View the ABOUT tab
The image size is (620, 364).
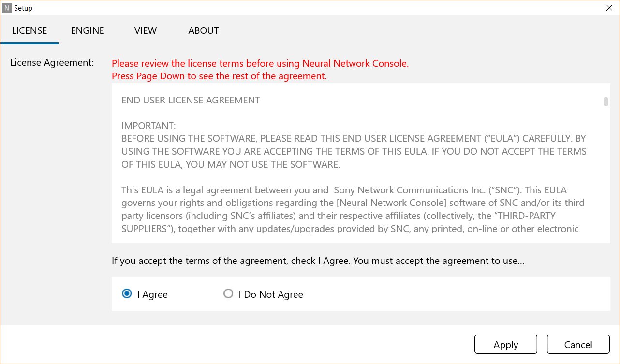[203, 30]
